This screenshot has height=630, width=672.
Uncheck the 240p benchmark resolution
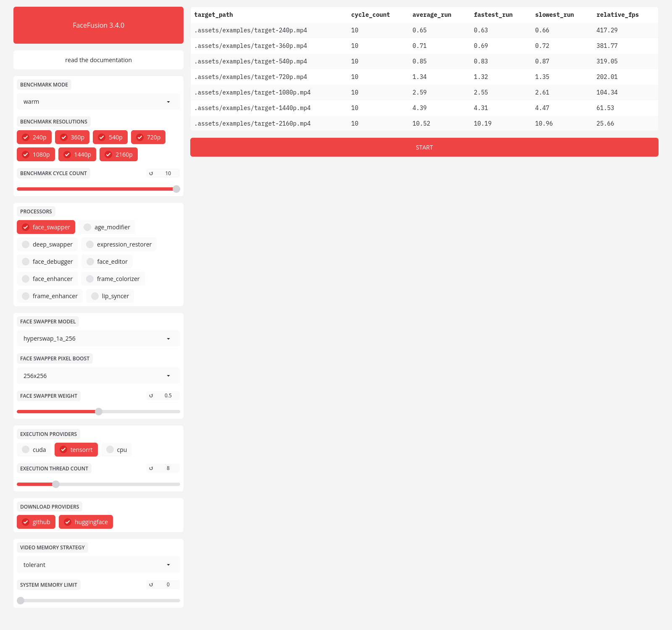coord(34,137)
